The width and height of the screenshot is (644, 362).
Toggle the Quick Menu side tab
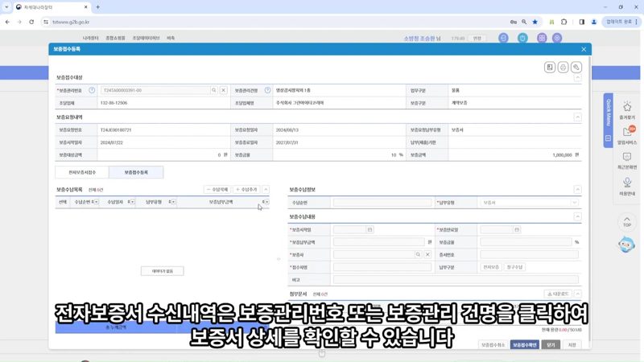pyautogui.click(x=609, y=120)
